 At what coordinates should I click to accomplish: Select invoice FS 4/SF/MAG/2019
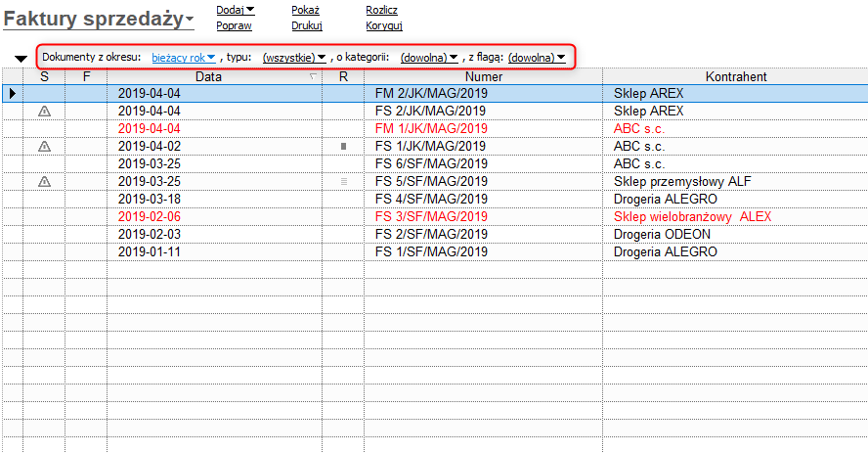431,199
